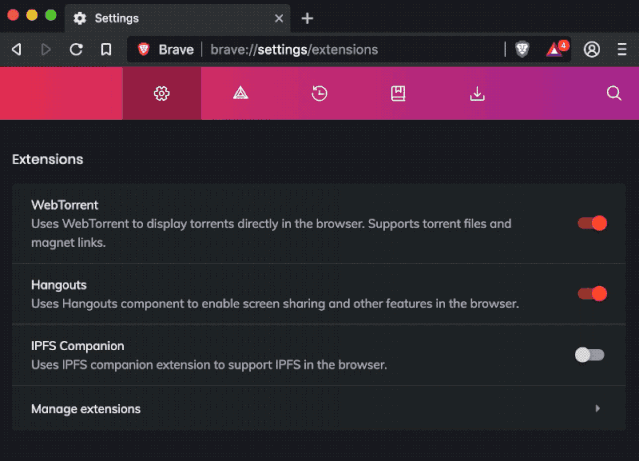Click the settings search magnifier icon
Viewport: 639px width, 461px height.
pyautogui.click(x=614, y=93)
